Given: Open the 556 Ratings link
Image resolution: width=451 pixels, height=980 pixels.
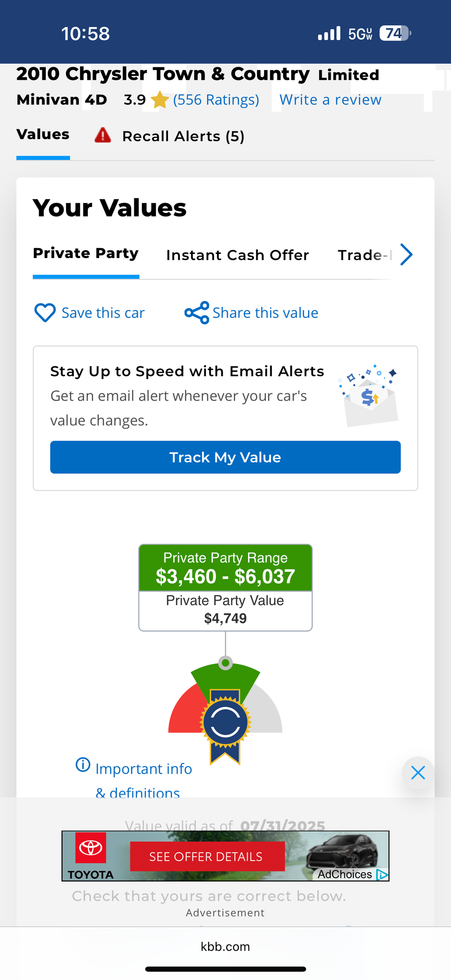Looking at the screenshot, I should pyautogui.click(x=216, y=100).
